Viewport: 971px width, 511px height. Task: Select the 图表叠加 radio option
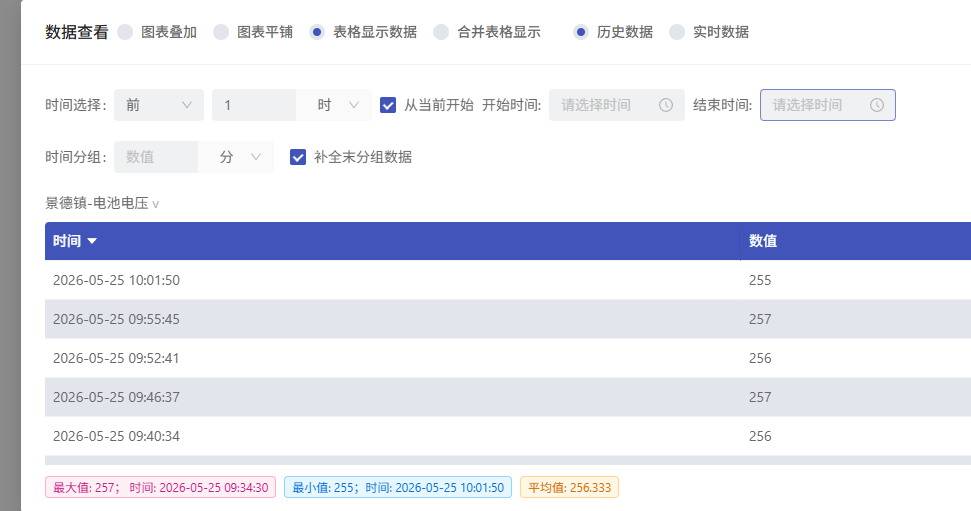[126, 32]
